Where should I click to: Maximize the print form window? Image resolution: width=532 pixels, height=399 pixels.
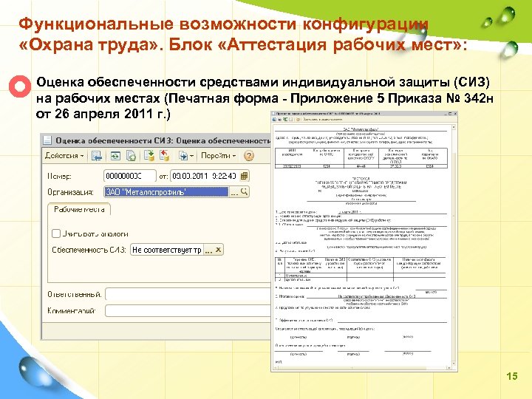(x=450, y=114)
